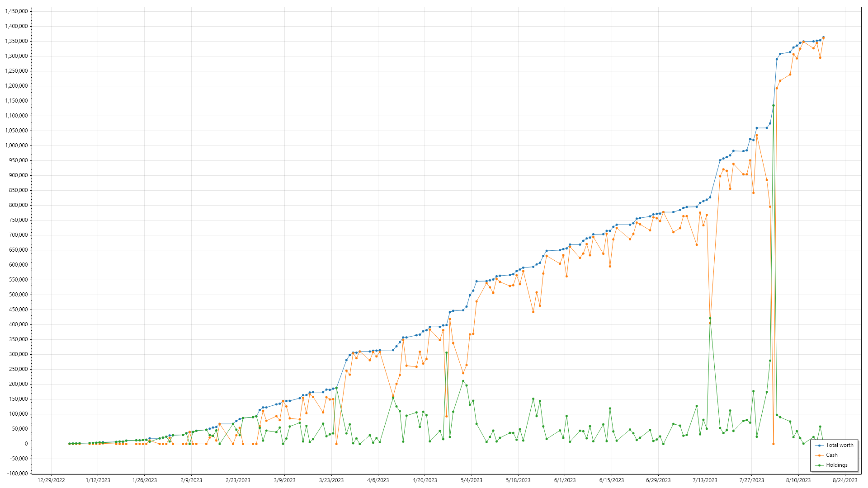Click the 1,450,000 y-axis label
Screen dimensions: 868x488
(16, 11)
